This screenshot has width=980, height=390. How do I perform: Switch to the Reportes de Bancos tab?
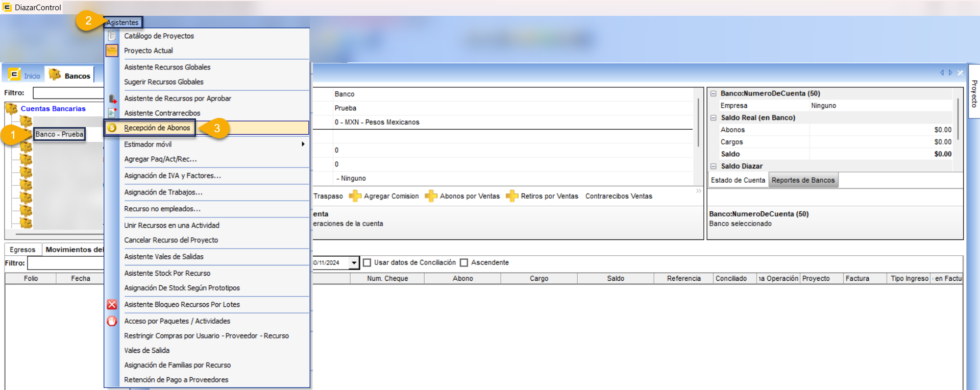803,180
